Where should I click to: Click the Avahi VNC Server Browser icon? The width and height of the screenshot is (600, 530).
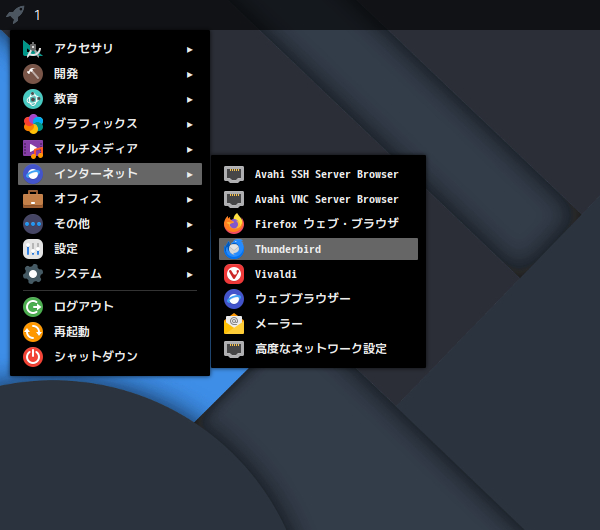pyautogui.click(x=234, y=199)
